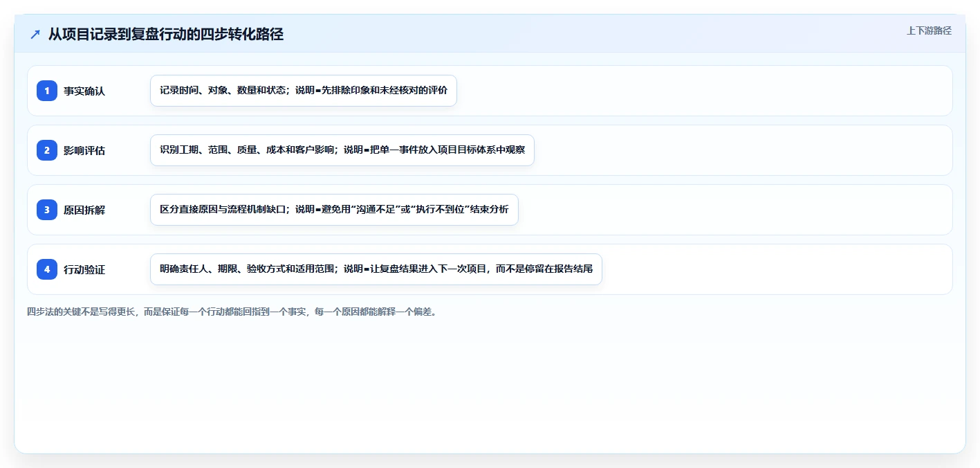
Task: Select the 影响评估 step label
Action: coord(84,150)
